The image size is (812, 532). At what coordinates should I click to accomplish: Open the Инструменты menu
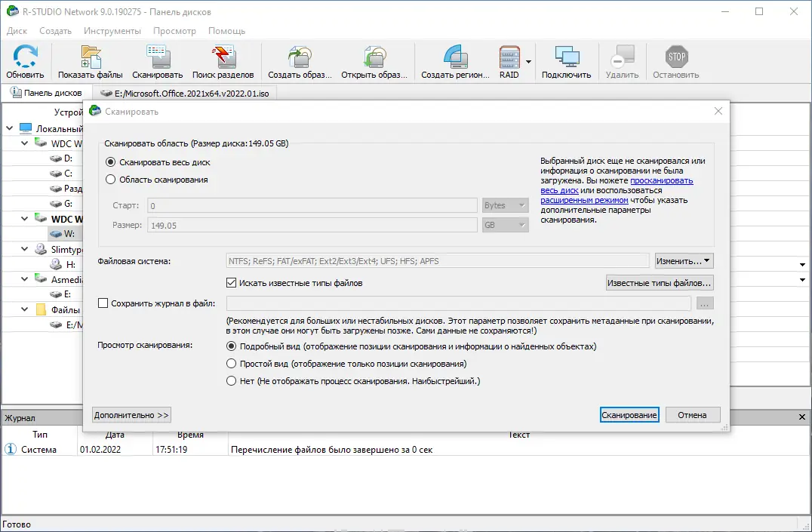point(112,31)
